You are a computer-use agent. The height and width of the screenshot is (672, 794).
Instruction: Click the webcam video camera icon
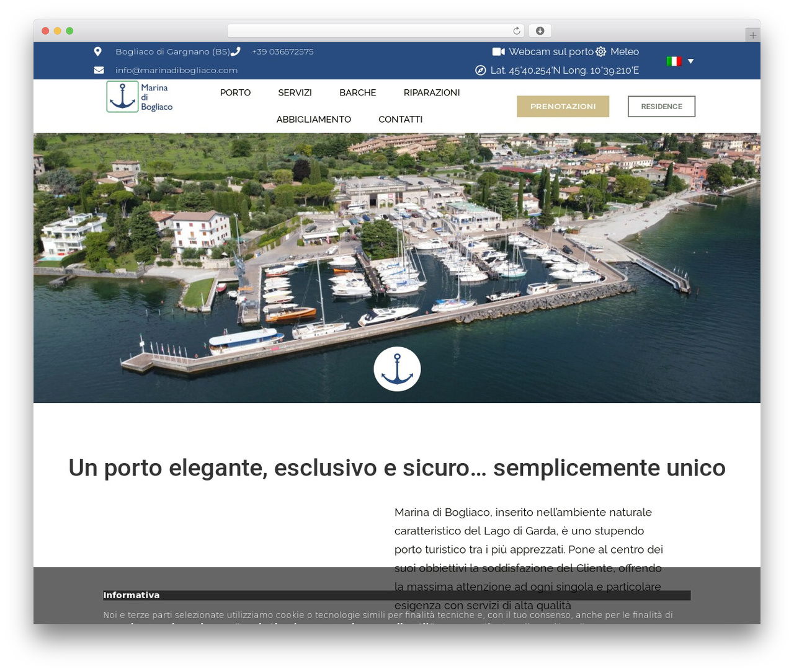coord(499,51)
